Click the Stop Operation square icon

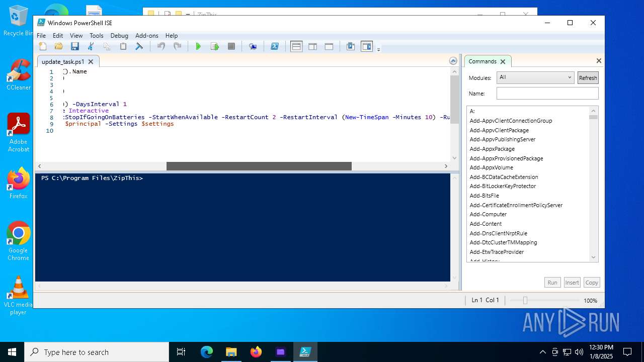coord(231,46)
